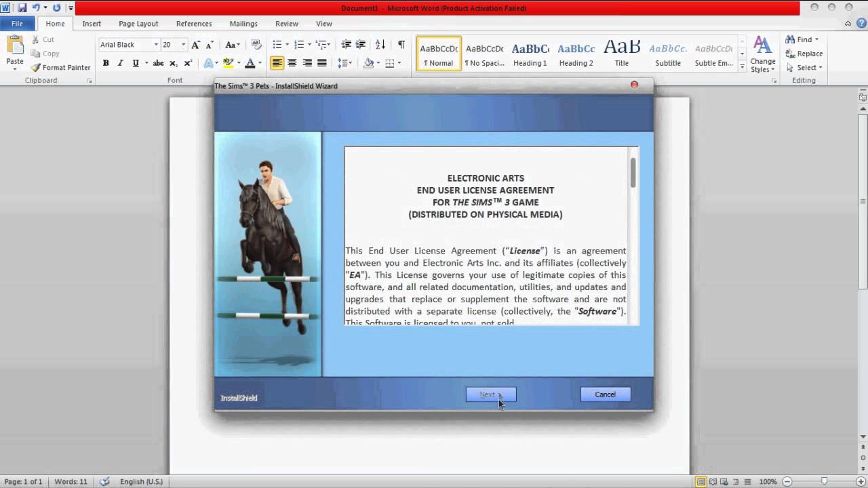Viewport: 868px width, 488px height.
Task: Redo the last action
Action: tap(56, 8)
